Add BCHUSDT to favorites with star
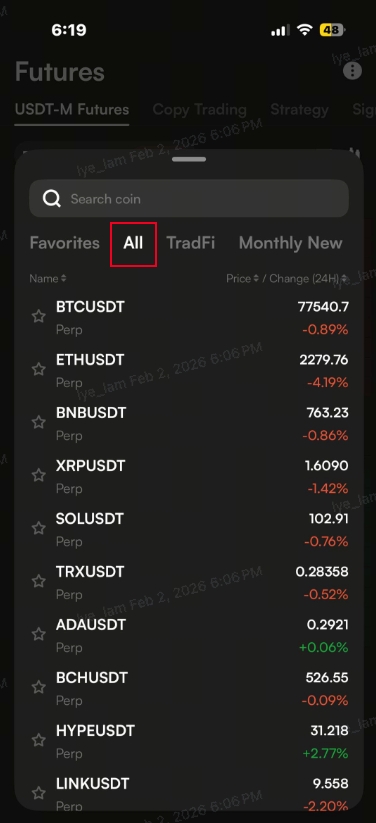The height and width of the screenshot is (823, 376). pos(38,687)
